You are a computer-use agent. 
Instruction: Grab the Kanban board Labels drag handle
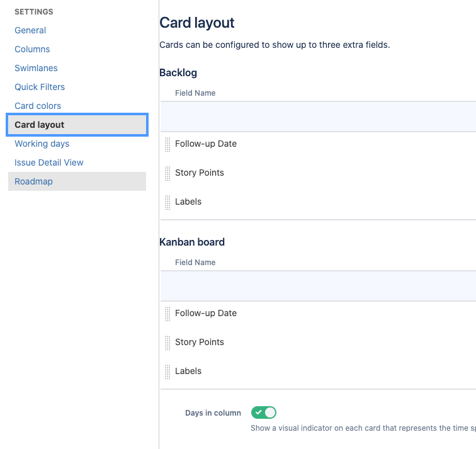coord(167,372)
